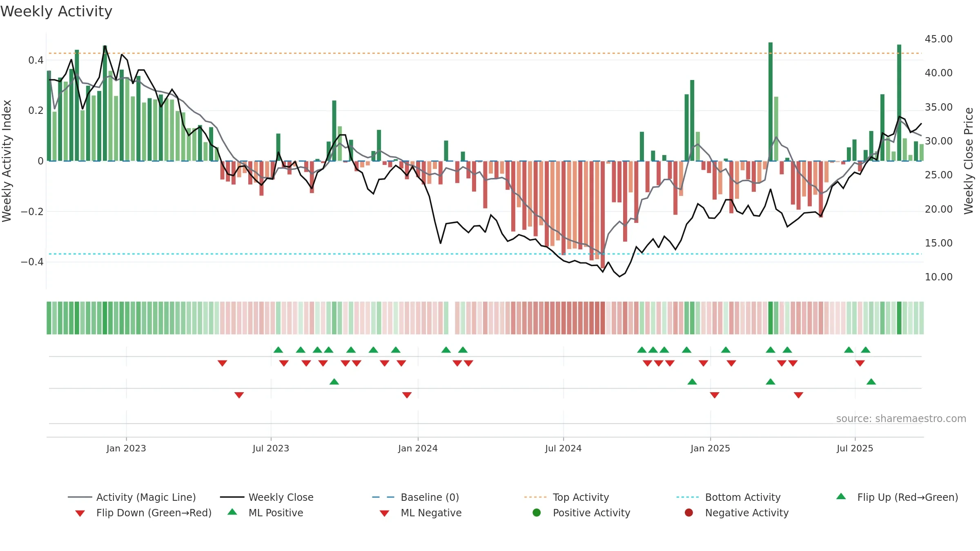
Task: Click the −0.2 tick on the left axis
Action: point(32,211)
